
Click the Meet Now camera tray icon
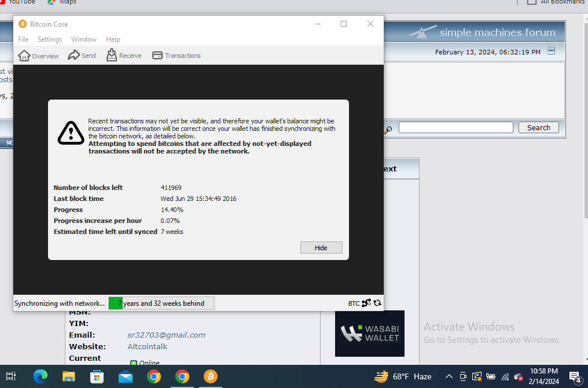[463, 377]
